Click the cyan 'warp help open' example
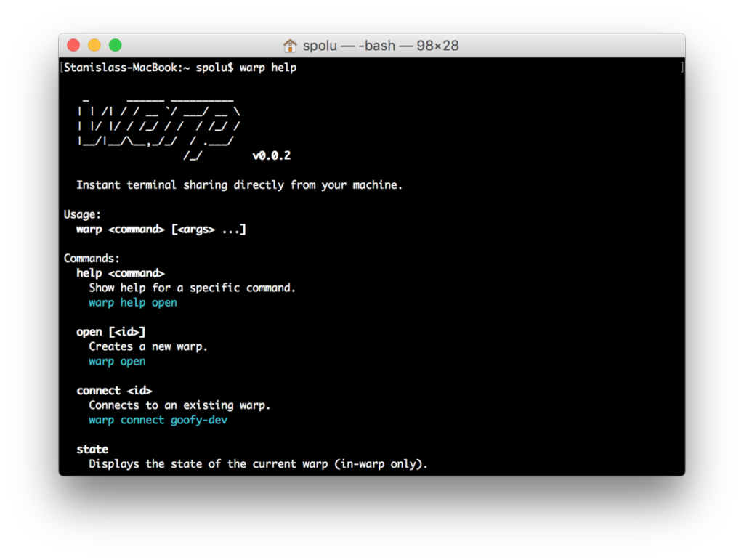The height and width of the screenshot is (560, 744). coord(133,303)
